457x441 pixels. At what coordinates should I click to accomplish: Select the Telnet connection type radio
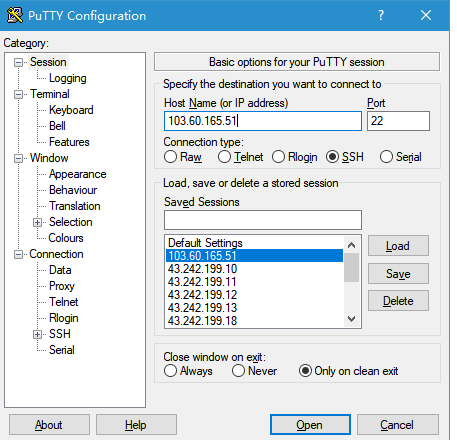coord(224,157)
